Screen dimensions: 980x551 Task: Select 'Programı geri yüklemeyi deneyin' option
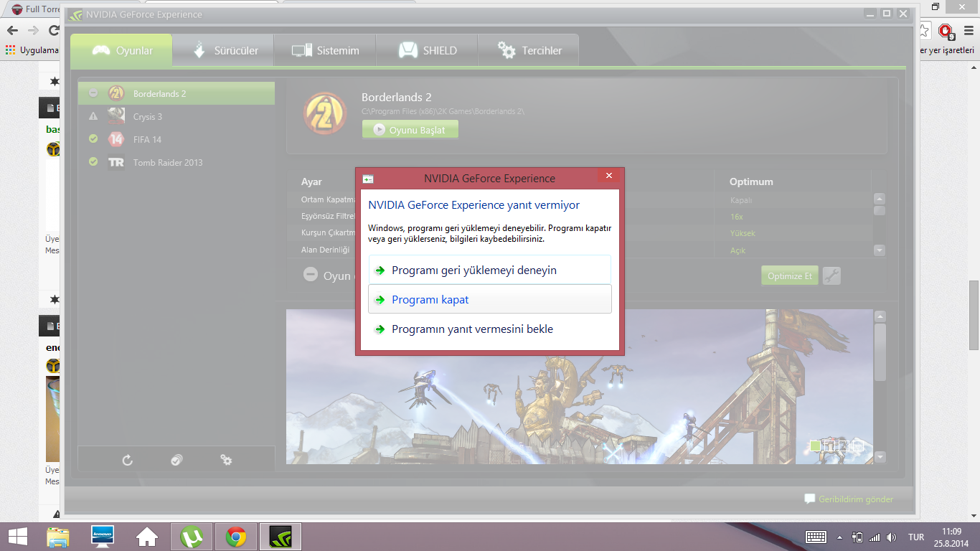click(x=490, y=270)
